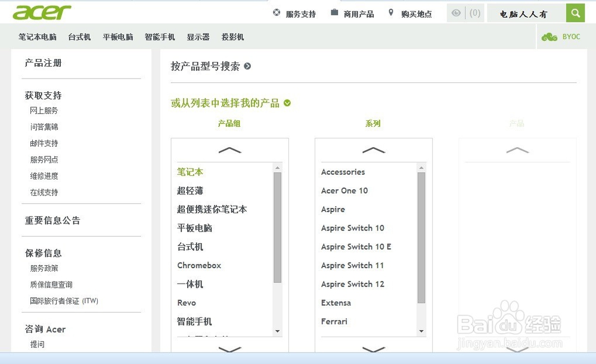Screen dimensions: 596x364
Task: Open 国际旅行者保证 (ITW) link
Action: click(64, 301)
